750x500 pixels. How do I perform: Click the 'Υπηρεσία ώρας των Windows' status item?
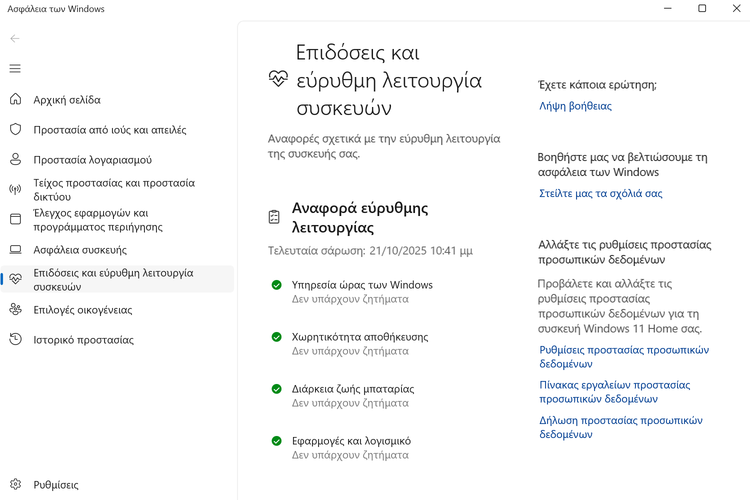tap(362, 285)
